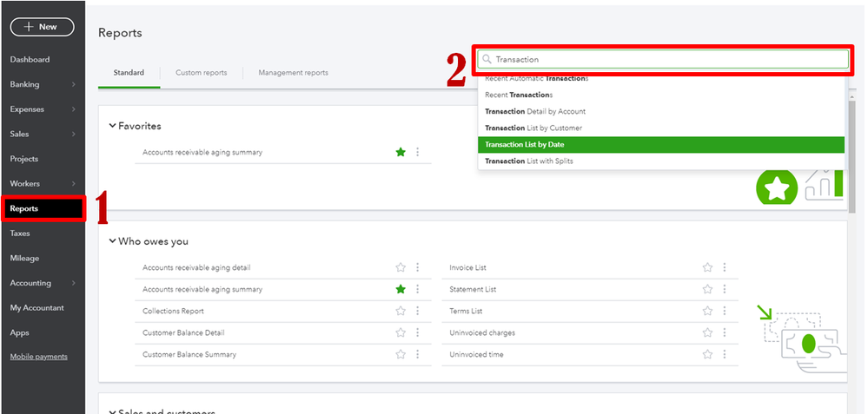Unfavorite Accounts receivable aging summary in Favorites

coord(401,152)
